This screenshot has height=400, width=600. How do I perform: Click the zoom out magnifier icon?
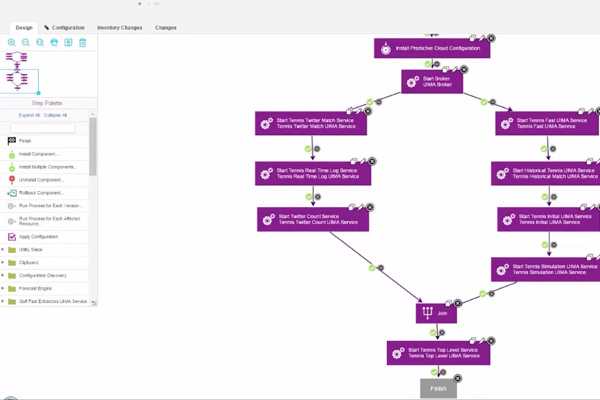tap(26, 42)
